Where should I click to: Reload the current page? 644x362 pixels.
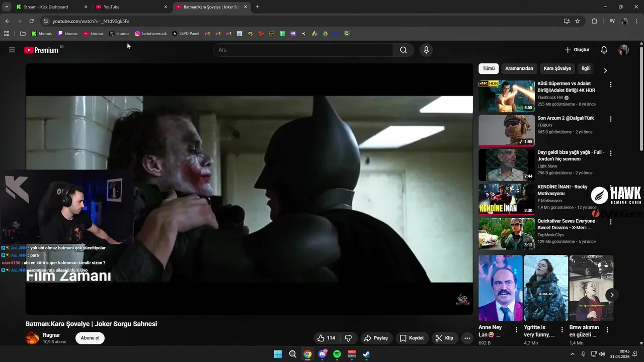[x=31, y=21]
